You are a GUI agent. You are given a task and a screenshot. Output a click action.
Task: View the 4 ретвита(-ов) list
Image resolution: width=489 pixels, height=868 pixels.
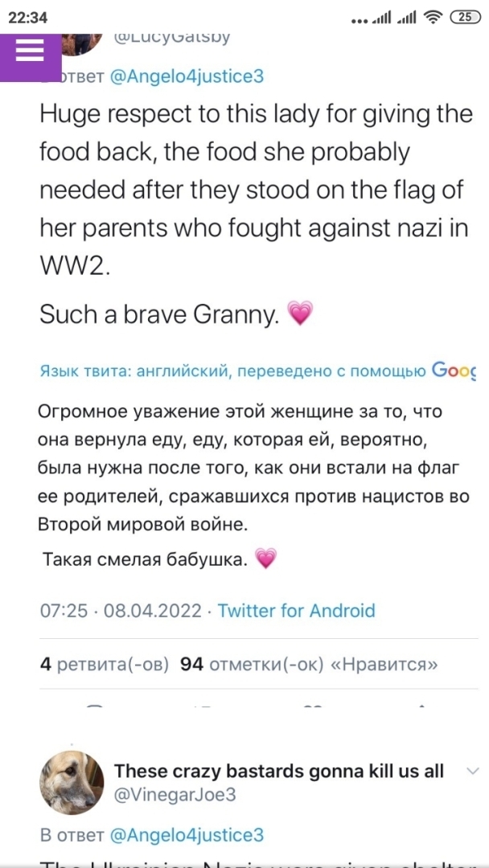coord(105,664)
